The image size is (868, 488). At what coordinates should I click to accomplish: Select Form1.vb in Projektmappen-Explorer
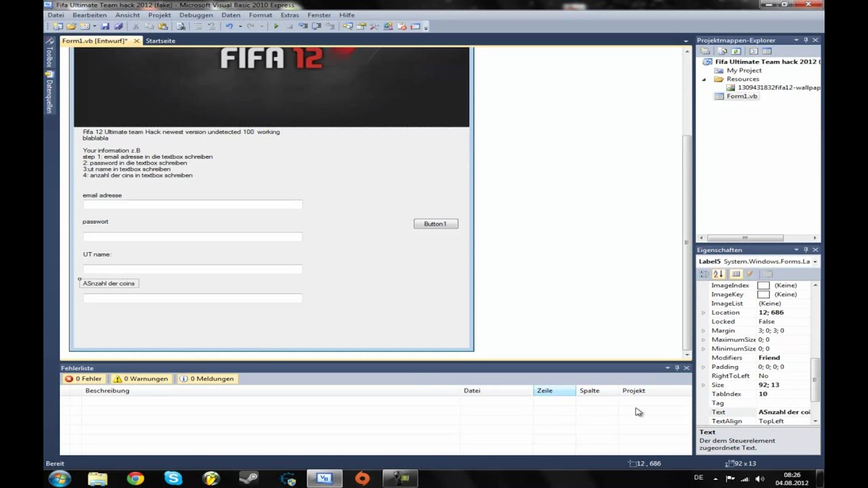point(742,96)
